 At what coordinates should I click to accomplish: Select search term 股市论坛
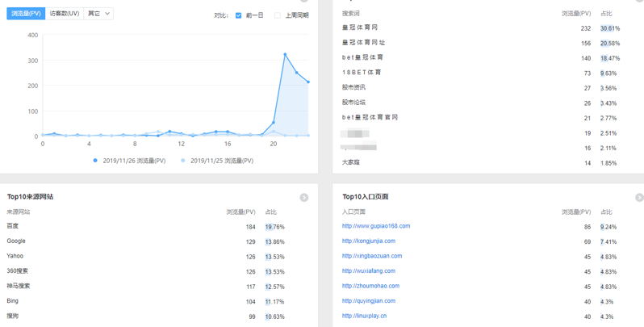(x=353, y=103)
